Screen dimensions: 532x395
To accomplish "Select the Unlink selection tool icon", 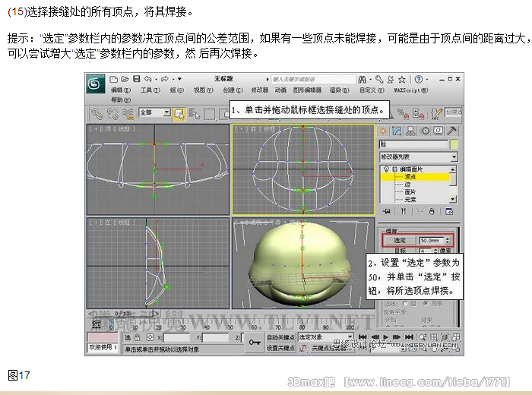I will pyautogui.click(x=112, y=114).
